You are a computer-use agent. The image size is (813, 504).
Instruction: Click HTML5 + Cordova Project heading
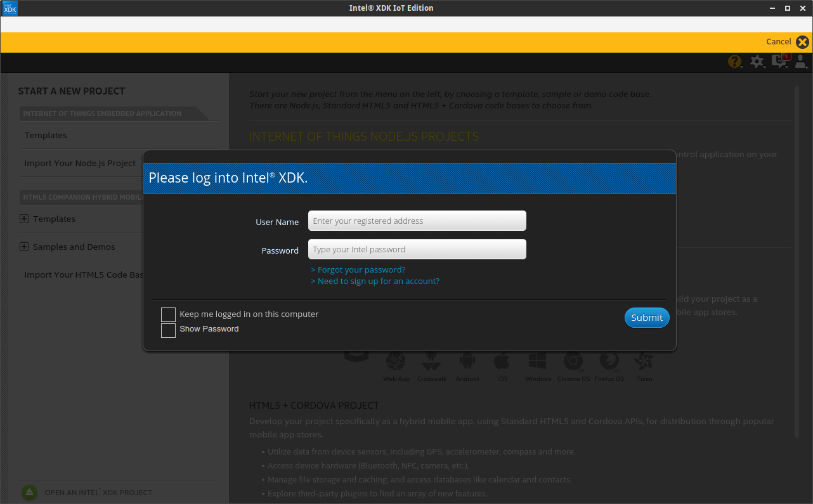314,406
